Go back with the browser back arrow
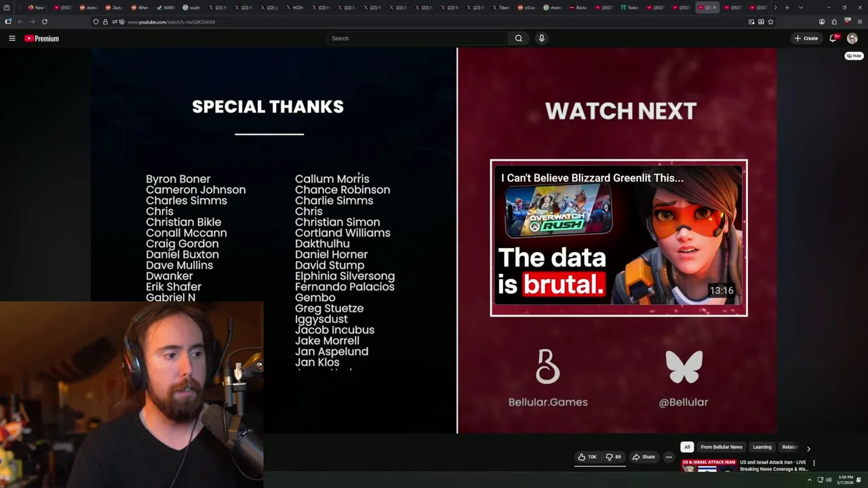This screenshot has height=488, width=868. pyautogui.click(x=20, y=22)
